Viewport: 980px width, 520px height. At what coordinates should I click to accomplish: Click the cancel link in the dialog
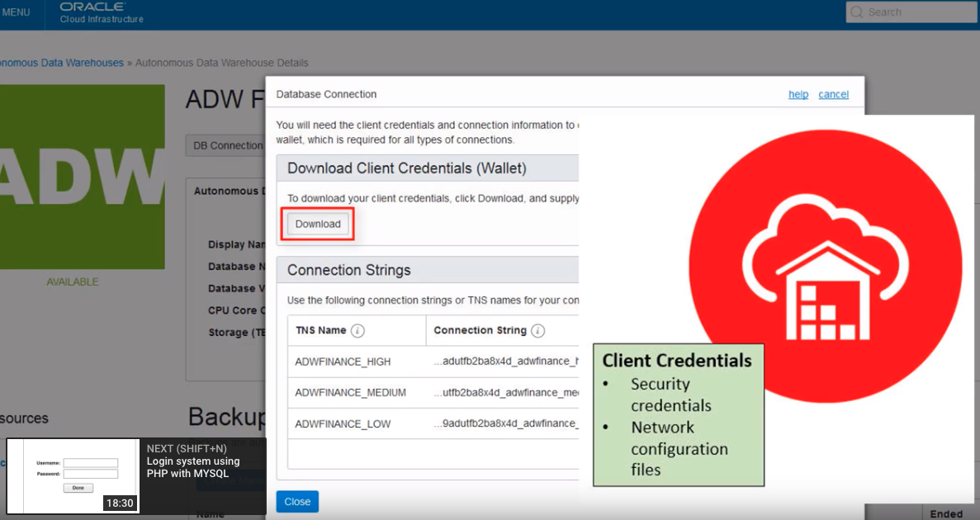click(833, 94)
